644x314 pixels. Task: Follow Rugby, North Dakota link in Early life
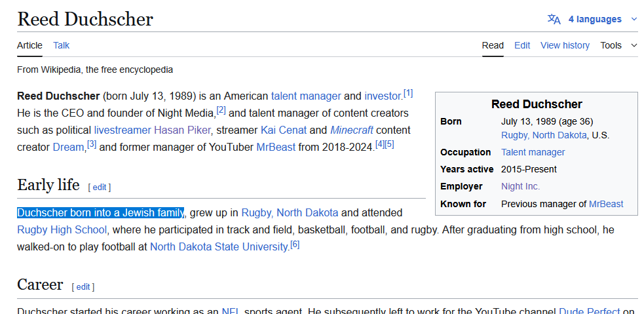[x=290, y=213]
